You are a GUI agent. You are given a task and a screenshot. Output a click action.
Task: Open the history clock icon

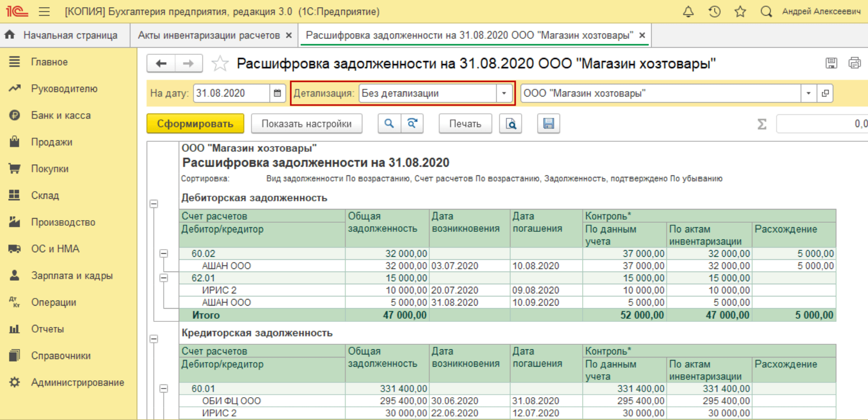click(714, 12)
